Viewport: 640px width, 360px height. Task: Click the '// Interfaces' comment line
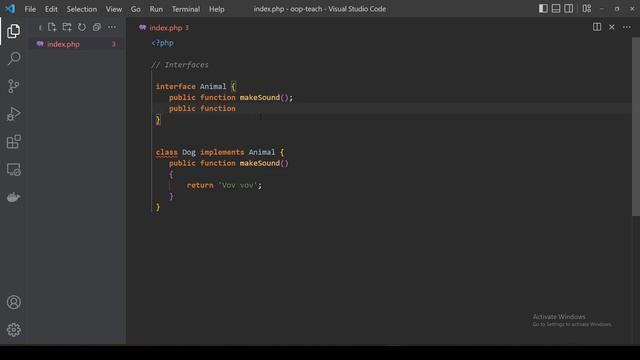click(180, 65)
